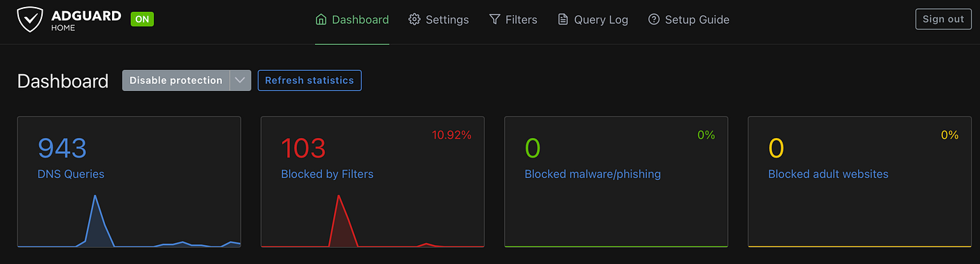Image resolution: width=980 pixels, height=264 pixels.
Task: Open the Blocked malware/phishing link
Action: [x=593, y=174]
